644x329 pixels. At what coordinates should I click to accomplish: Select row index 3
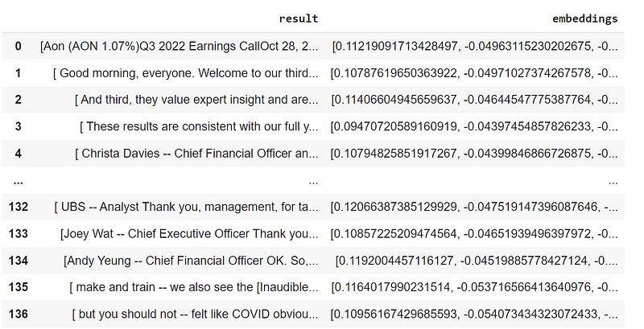click(18, 126)
